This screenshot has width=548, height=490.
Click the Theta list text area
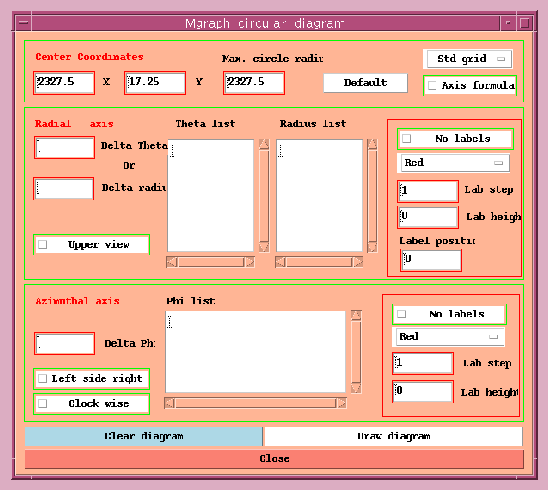tap(210, 195)
